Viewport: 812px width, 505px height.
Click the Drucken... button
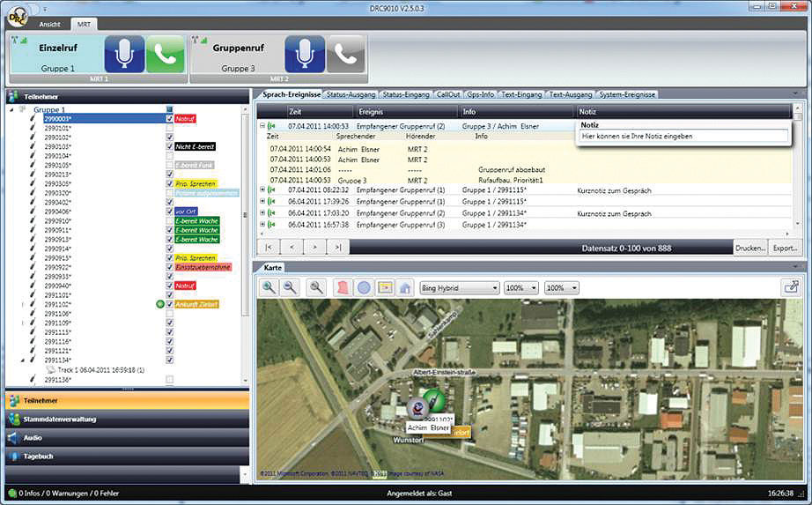click(750, 249)
